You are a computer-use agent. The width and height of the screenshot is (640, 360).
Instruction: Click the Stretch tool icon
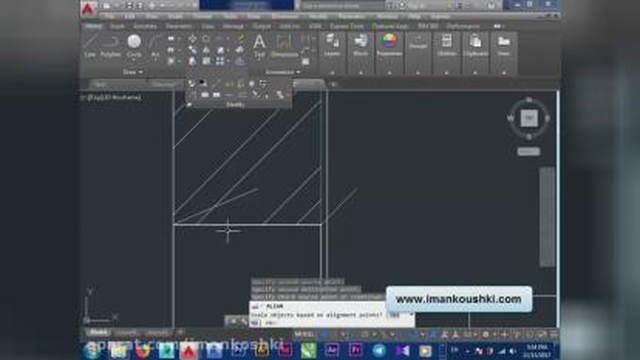[192, 61]
